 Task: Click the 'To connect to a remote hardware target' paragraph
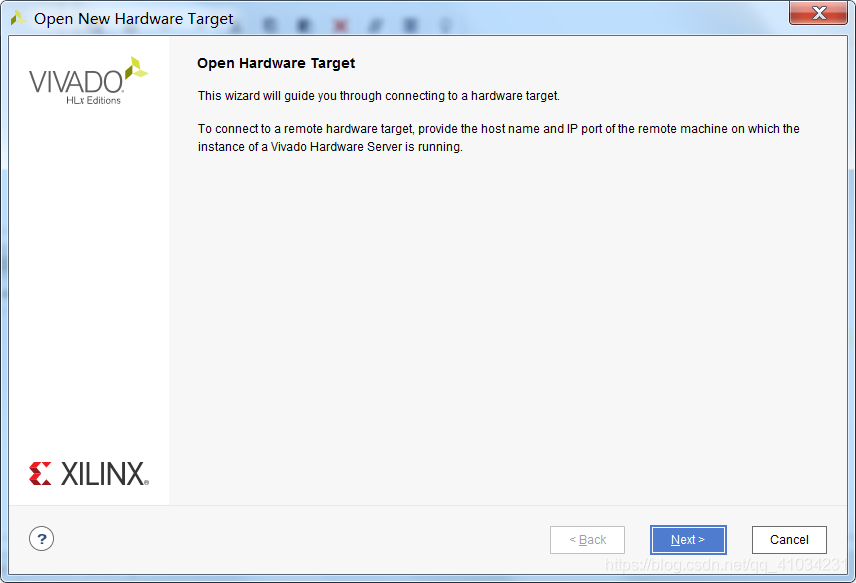coord(498,138)
